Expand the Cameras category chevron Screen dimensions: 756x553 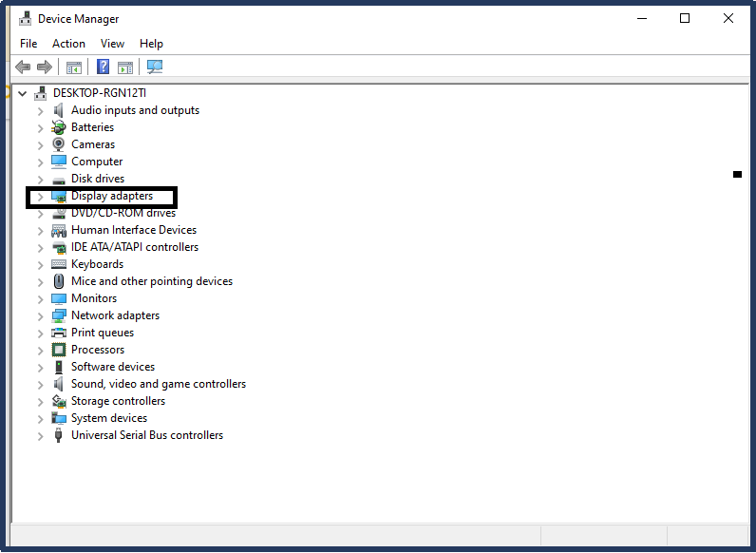[x=41, y=145]
